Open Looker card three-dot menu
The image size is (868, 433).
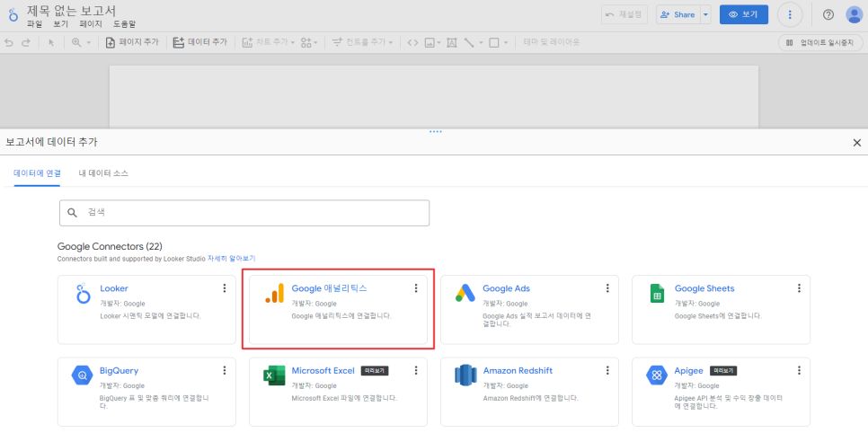(225, 288)
